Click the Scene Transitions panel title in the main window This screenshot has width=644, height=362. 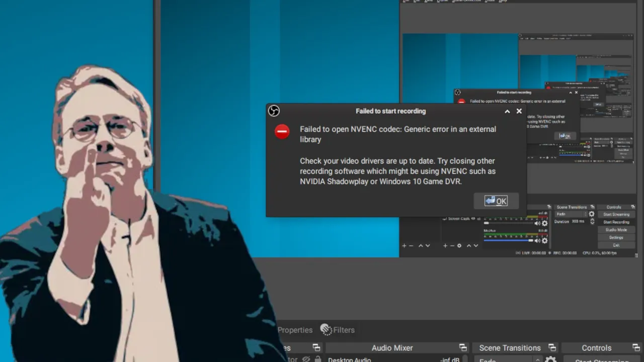click(510, 348)
